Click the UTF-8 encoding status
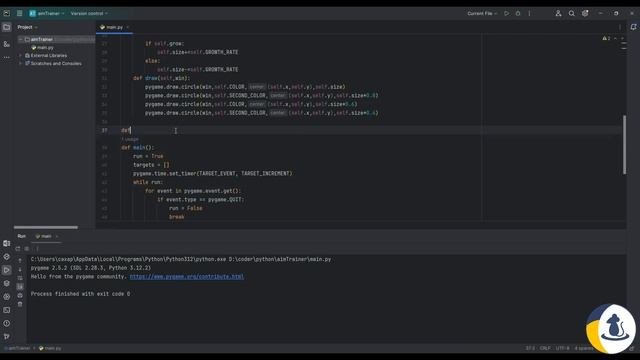640x360 pixels. click(x=562, y=349)
